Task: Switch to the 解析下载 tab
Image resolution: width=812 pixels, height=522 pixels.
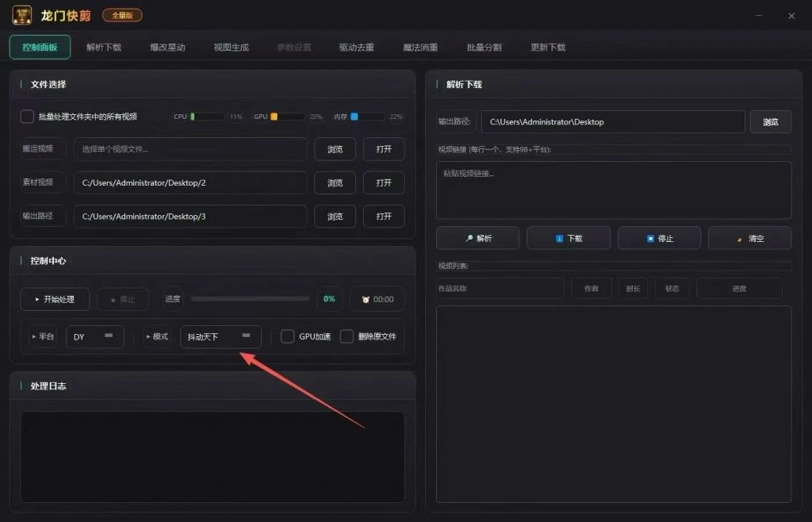Action: 104,48
